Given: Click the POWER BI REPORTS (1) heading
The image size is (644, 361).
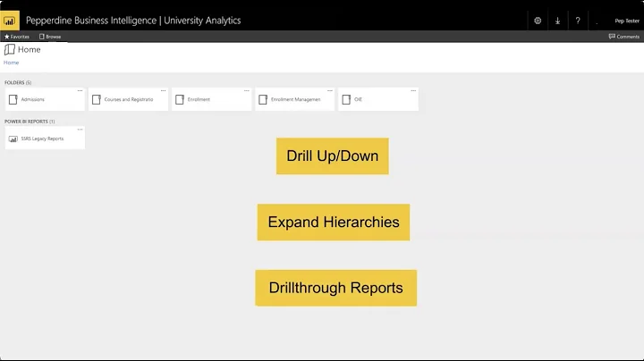Looking at the screenshot, I should click(30, 122).
